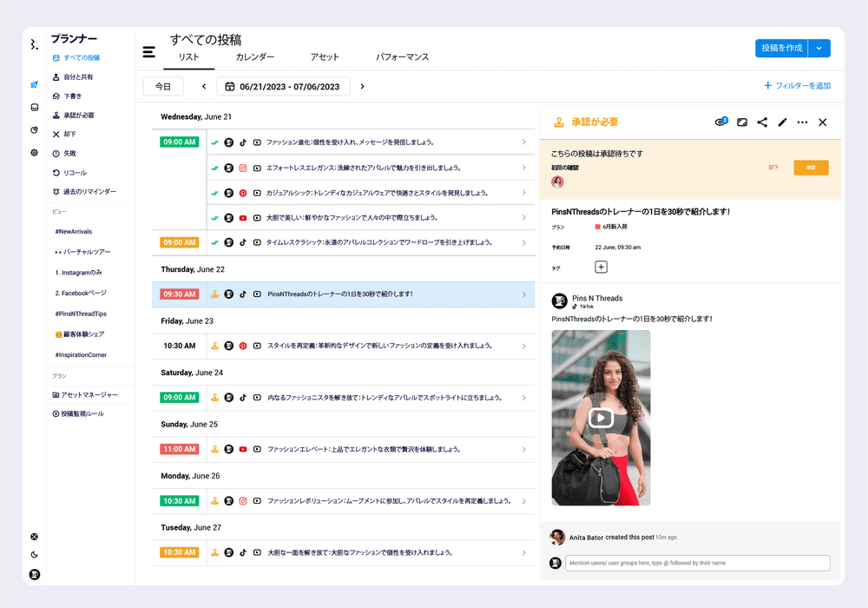Viewport: 868px width, 608px height.
Task: Click the mention users comment input field
Action: [697, 563]
